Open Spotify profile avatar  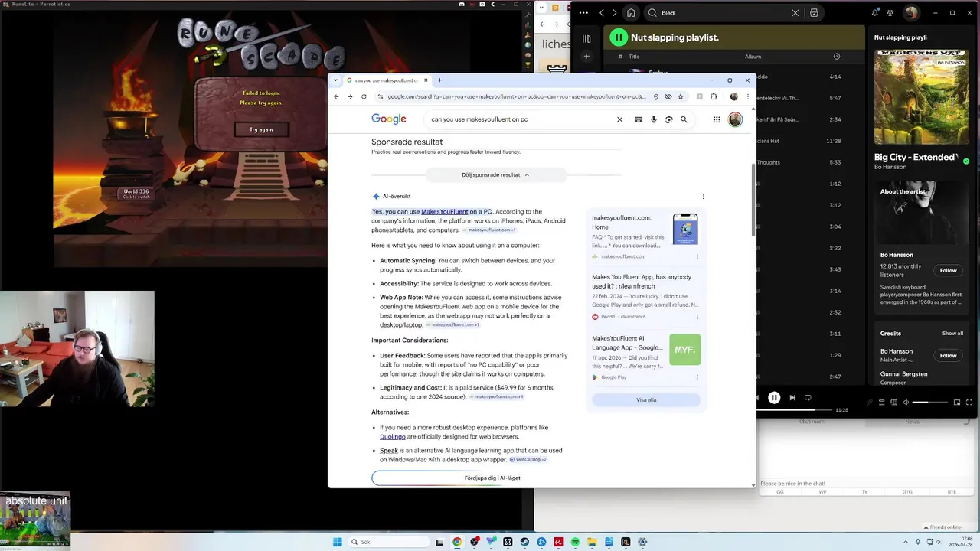click(911, 13)
